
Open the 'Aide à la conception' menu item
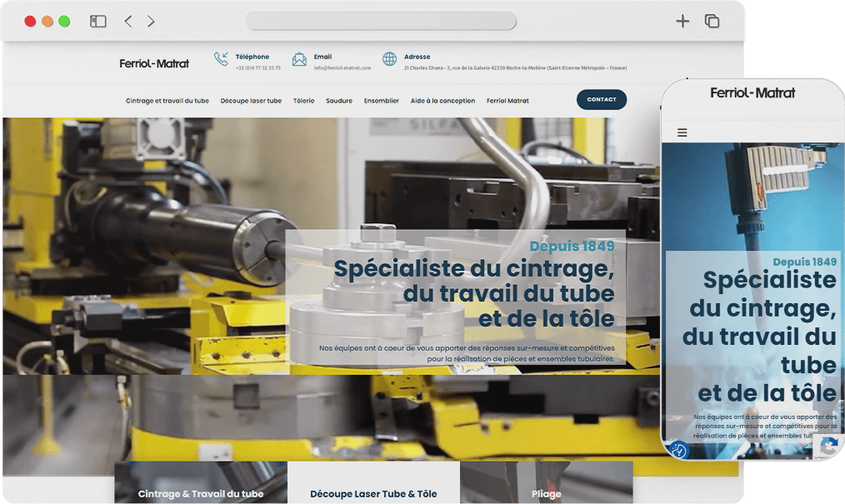coord(442,101)
